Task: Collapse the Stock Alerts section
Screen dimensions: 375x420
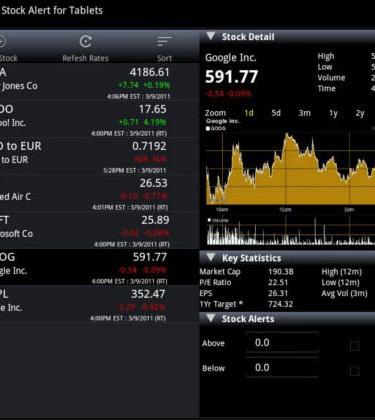Action: point(211,318)
